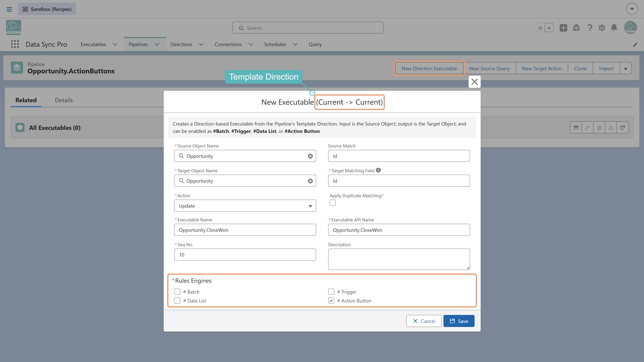Image resolution: width=644 pixels, height=362 pixels.
Task: Click the Data Sync Pro elephant logo
Action: pos(14,27)
